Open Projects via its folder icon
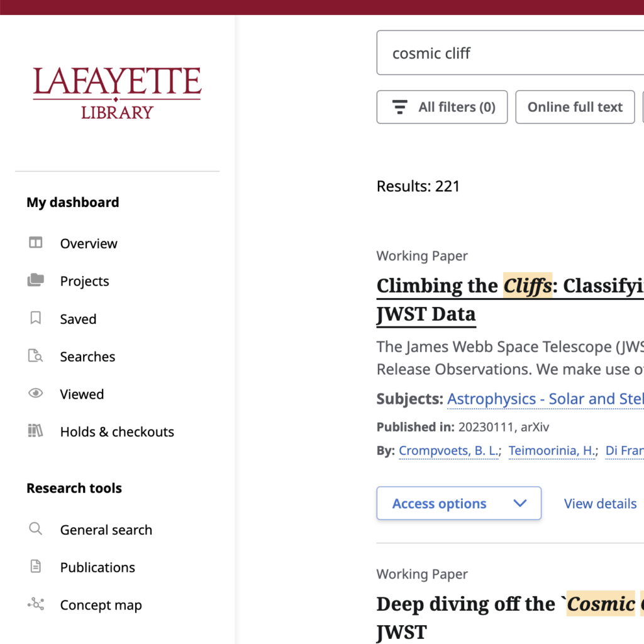This screenshot has height=644, width=644. tap(36, 280)
